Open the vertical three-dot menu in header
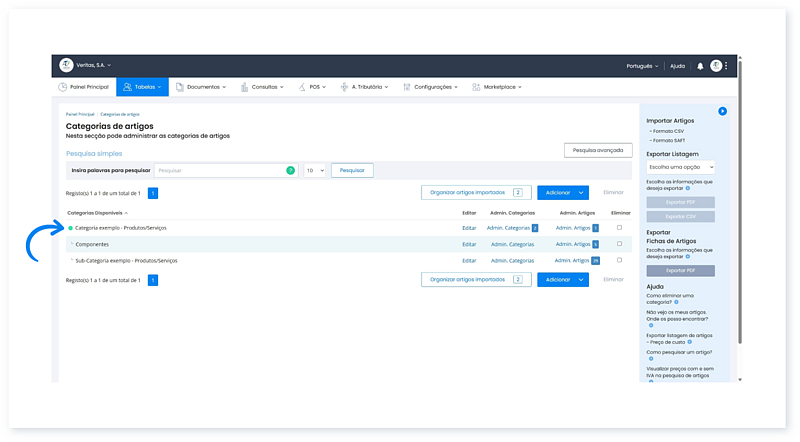800x442 pixels. (727, 66)
